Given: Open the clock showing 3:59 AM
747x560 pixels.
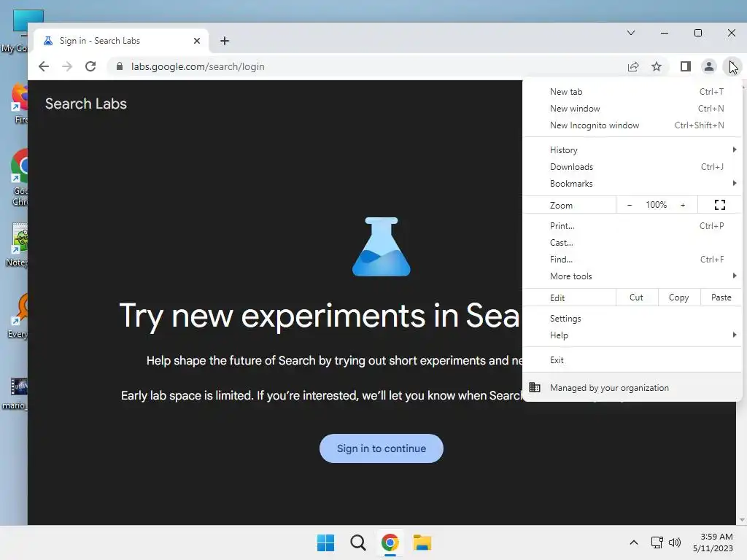Looking at the screenshot, I should (x=713, y=542).
